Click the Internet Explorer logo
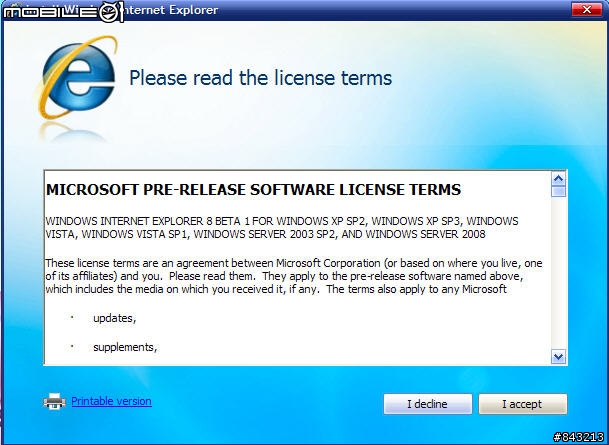This screenshot has width=609, height=445. 78,78
